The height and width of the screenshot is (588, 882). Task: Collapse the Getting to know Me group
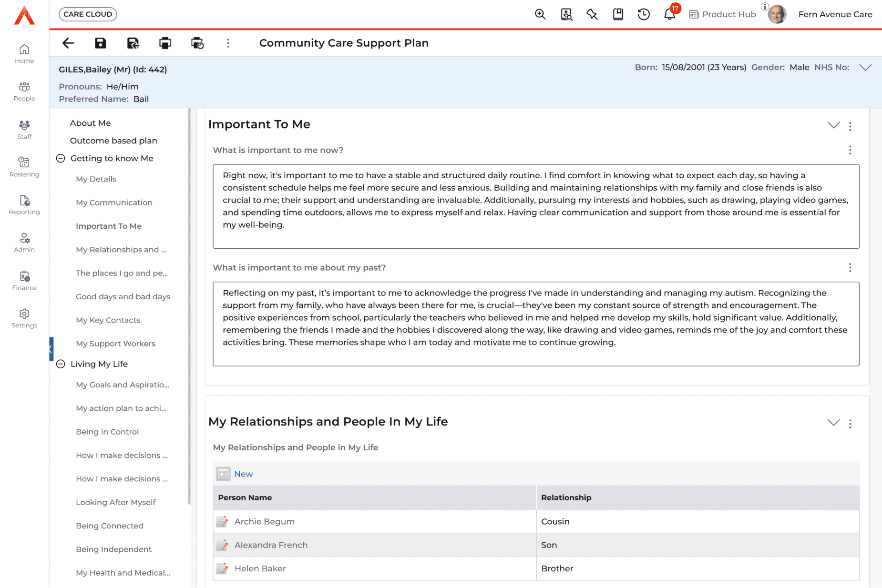61,158
